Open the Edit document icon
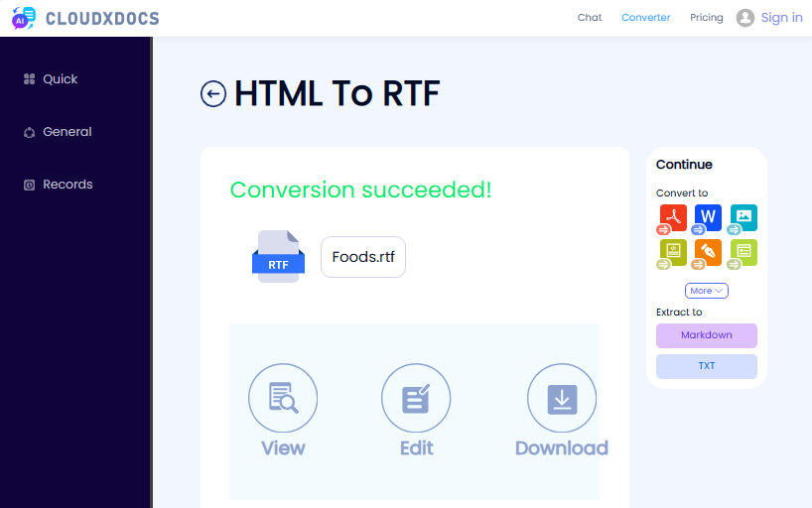 [416, 399]
